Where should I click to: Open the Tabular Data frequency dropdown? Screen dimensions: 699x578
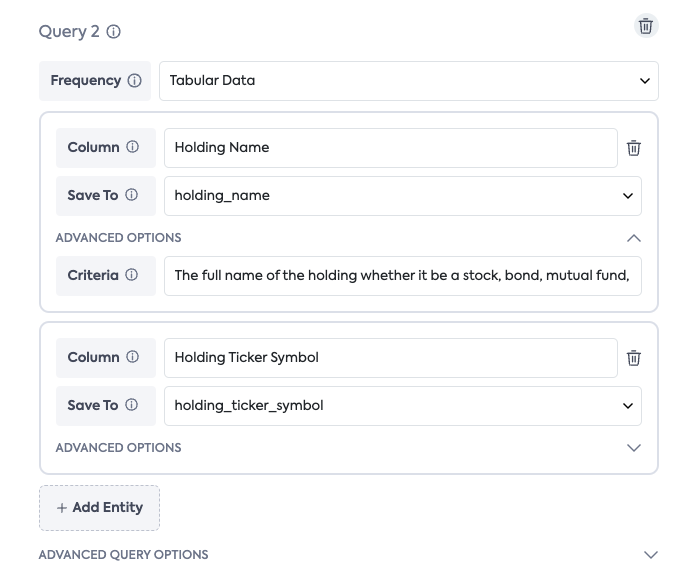tap(408, 81)
